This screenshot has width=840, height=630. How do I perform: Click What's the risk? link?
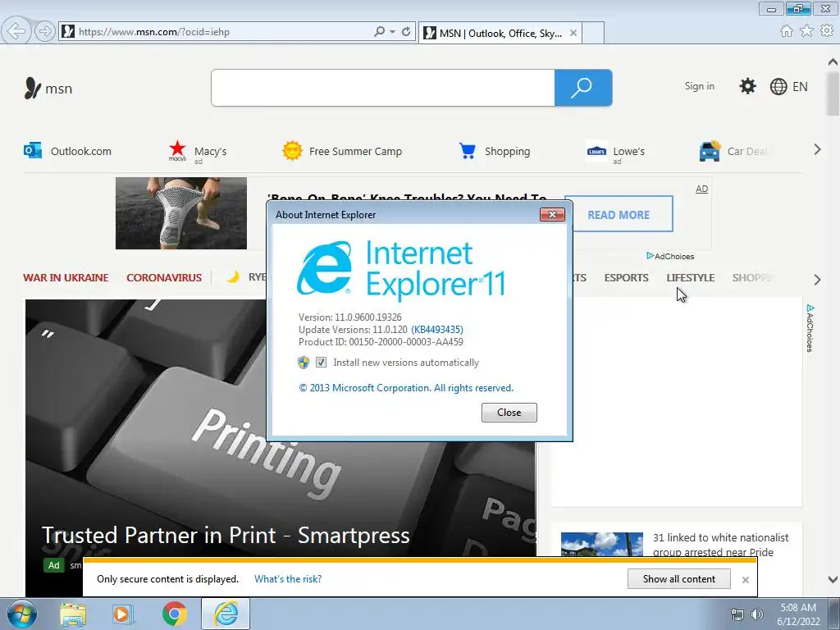click(x=288, y=579)
